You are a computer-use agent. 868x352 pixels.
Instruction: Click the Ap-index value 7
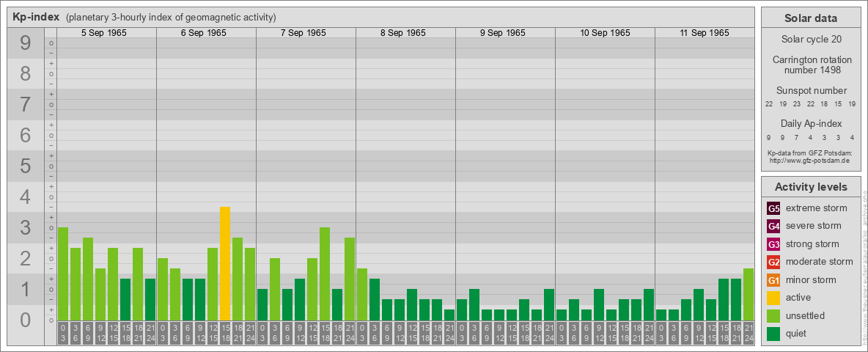(797, 137)
